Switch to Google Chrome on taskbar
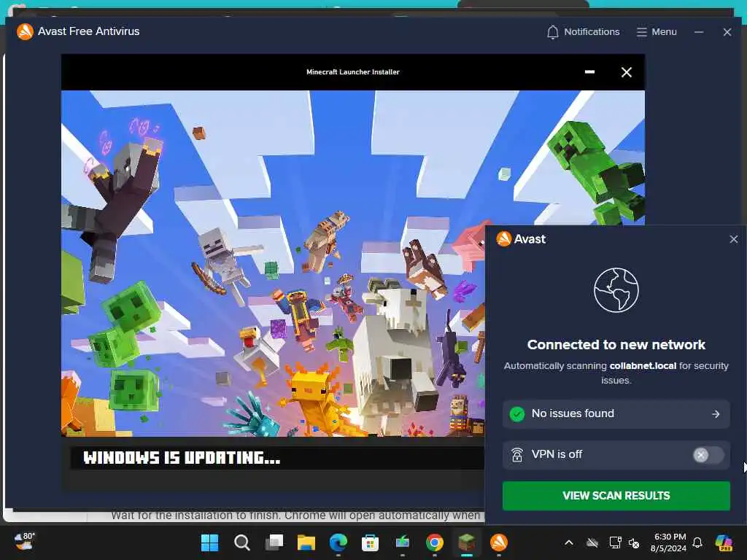Image resolution: width=747 pixels, height=560 pixels. [435, 542]
